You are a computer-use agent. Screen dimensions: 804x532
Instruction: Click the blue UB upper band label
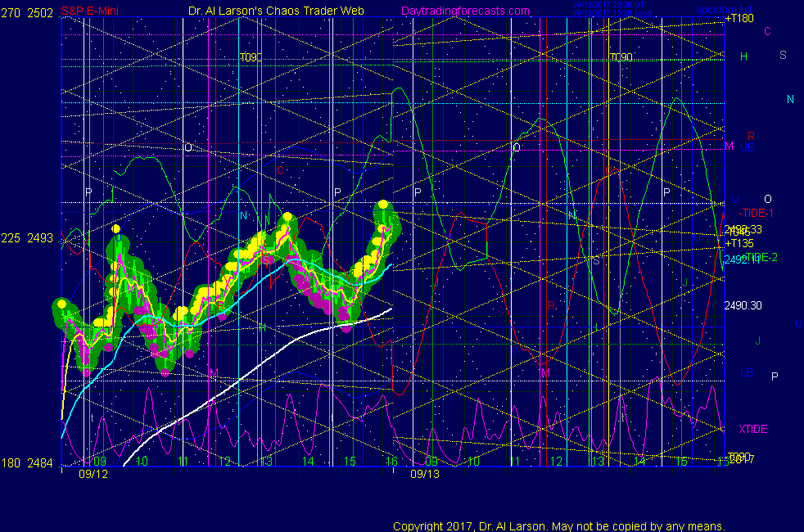[748, 147]
